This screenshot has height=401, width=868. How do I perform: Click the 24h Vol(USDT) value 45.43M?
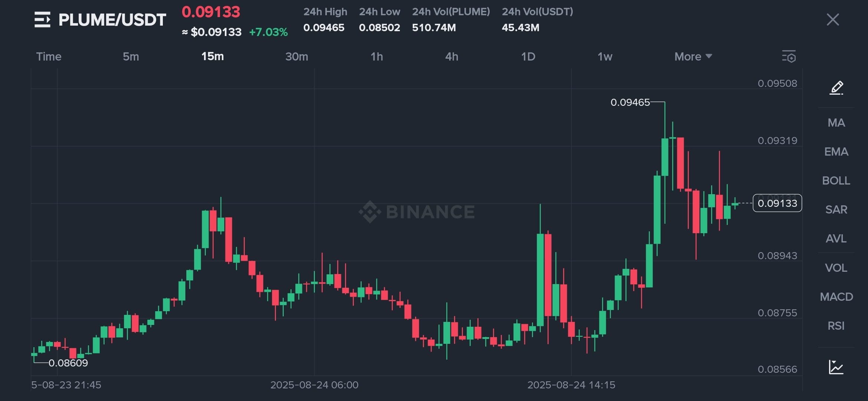520,27
